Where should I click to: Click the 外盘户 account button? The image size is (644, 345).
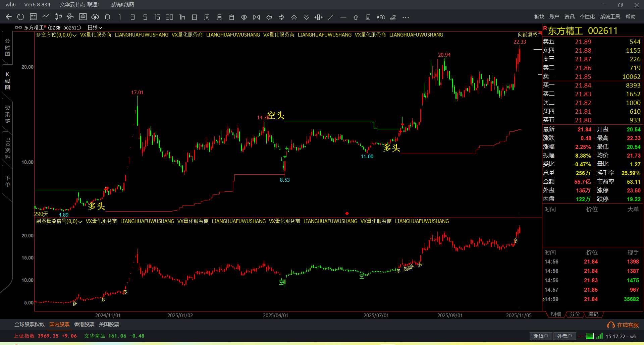565,336
